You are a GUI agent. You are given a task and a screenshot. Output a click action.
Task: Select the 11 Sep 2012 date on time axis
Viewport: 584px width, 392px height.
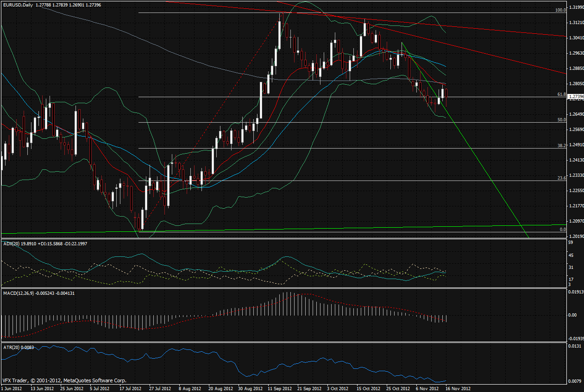(x=280, y=388)
